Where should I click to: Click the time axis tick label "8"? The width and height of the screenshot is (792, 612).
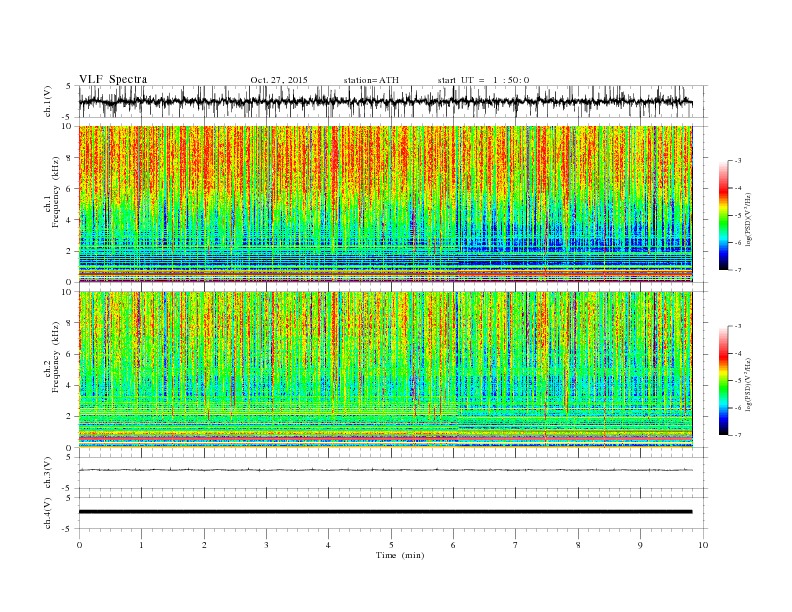point(578,545)
